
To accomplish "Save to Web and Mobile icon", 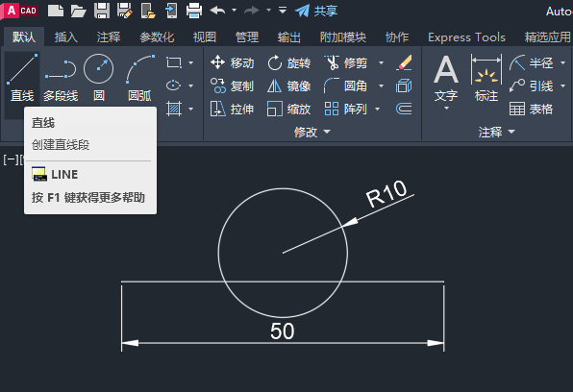I will click(x=171, y=11).
